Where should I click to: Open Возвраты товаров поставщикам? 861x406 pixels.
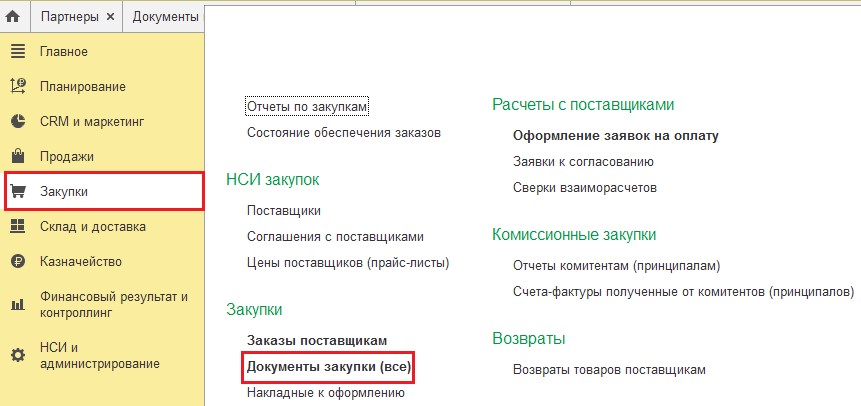(609, 370)
